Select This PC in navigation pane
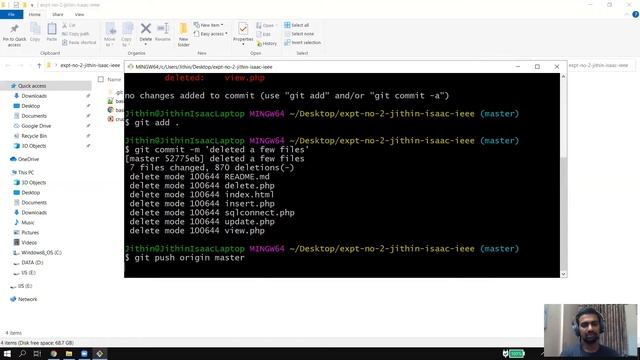This screenshot has height=360, width=640. coord(26,173)
